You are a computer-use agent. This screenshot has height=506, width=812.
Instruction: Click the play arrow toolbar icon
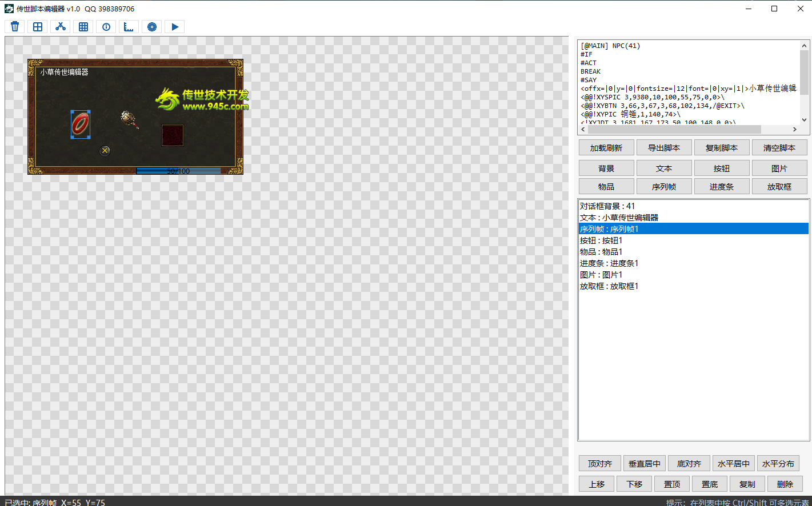pyautogui.click(x=175, y=27)
